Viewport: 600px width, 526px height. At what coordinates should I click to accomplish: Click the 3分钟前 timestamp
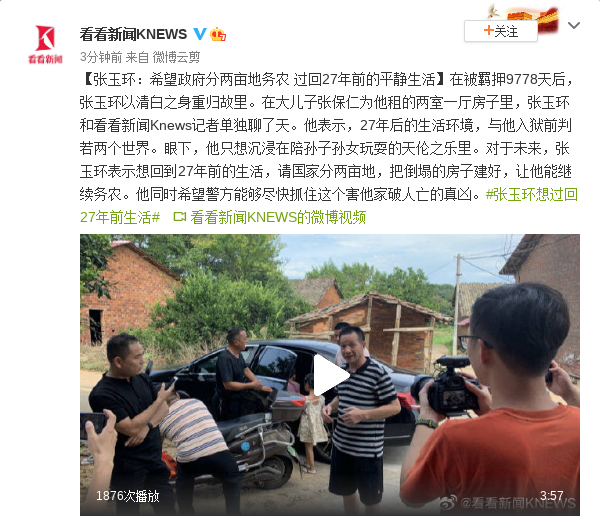[x=101, y=57]
